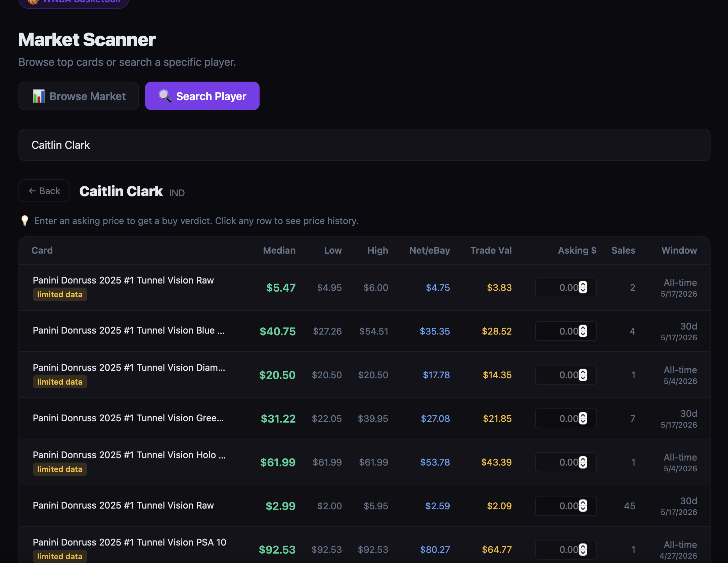This screenshot has width=728, height=563.
Task: Click the IND team label
Action: pos(177,193)
